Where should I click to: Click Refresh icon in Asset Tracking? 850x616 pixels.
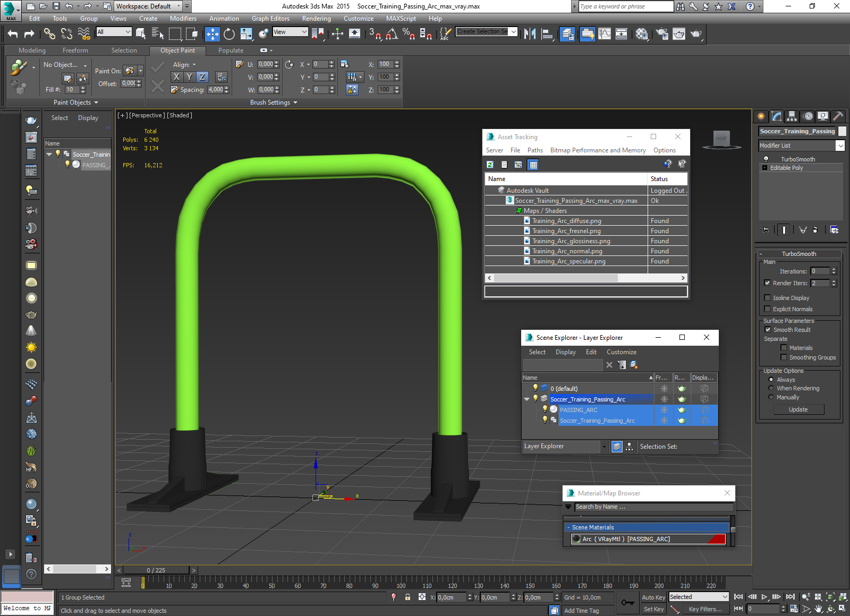point(490,165)
